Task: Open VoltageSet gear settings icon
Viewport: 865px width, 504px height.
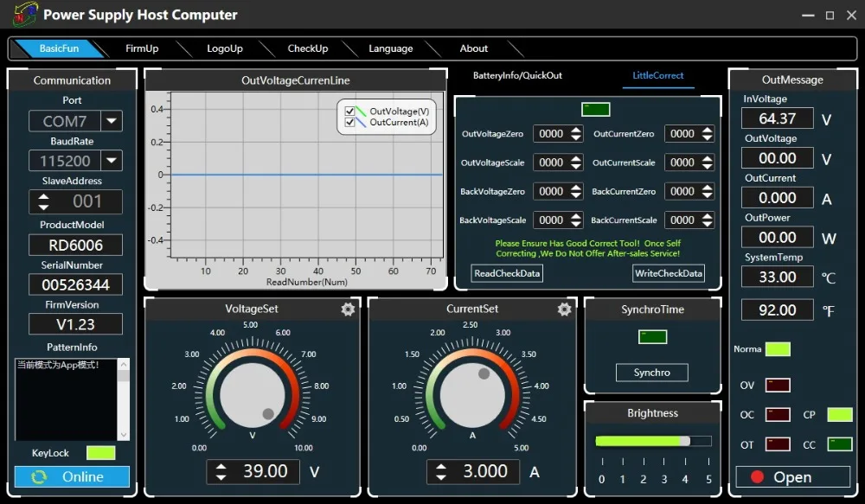Action: [x=348, y=309]
